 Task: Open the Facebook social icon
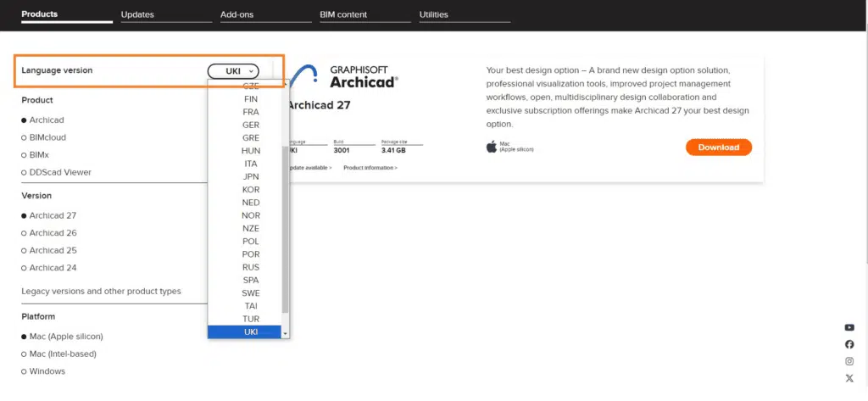[849, 344]
